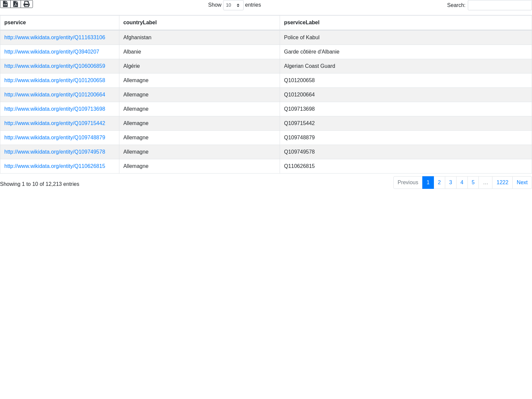Select page 4 in pagination

tap(462, 183)
